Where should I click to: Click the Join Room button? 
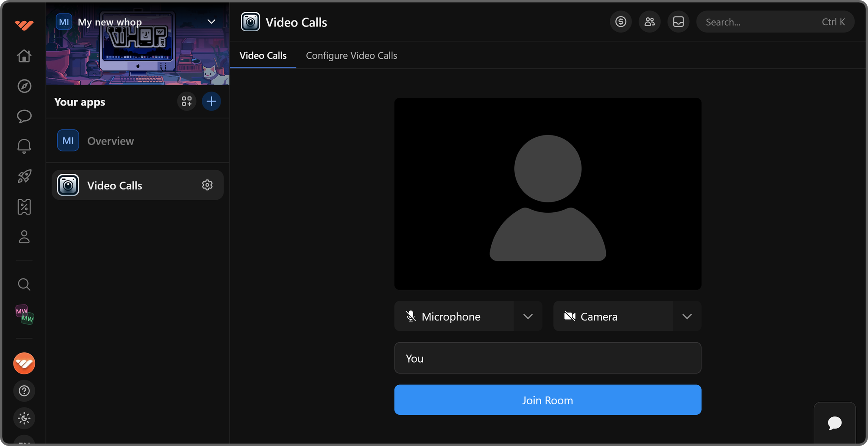tap(547, 400)
